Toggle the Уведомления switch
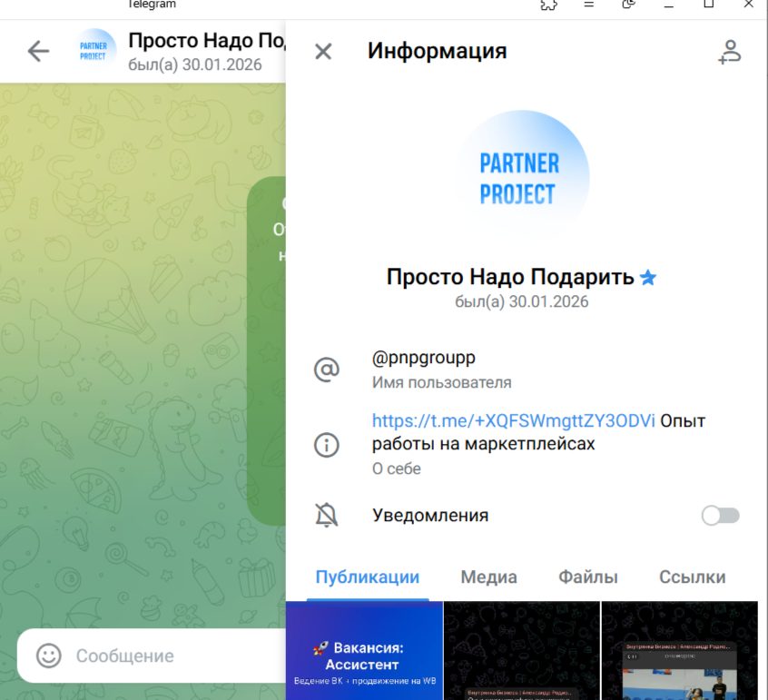This screenshot has width=768, height=700. tap(721, 516)
